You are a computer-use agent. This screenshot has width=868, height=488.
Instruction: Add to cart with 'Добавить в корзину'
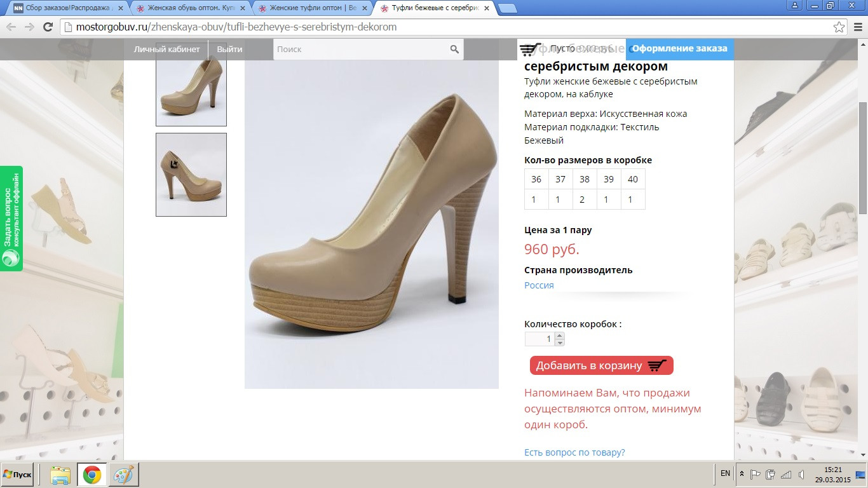click(x=601, y=365)
